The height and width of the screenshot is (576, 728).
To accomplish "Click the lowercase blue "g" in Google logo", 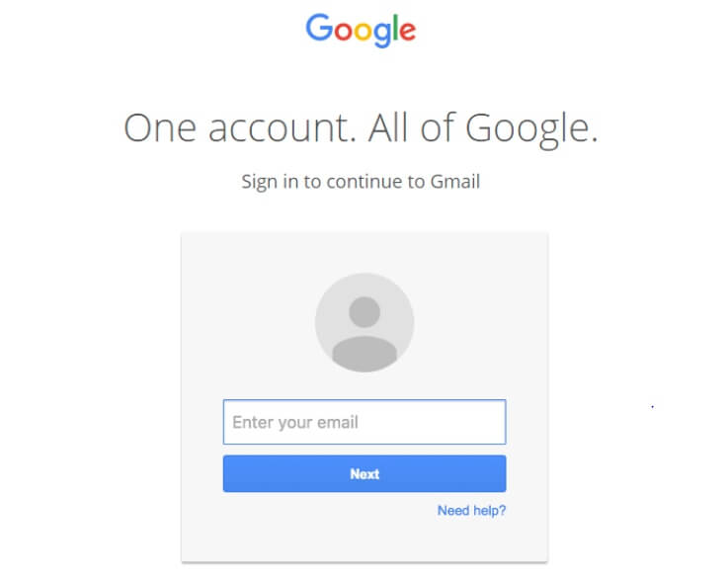I will coord(381,34).
